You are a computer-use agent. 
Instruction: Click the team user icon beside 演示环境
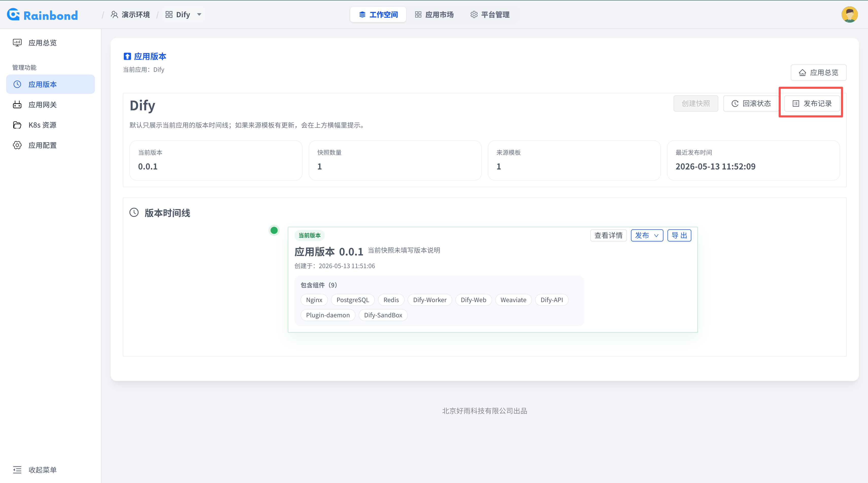point(114,14)
